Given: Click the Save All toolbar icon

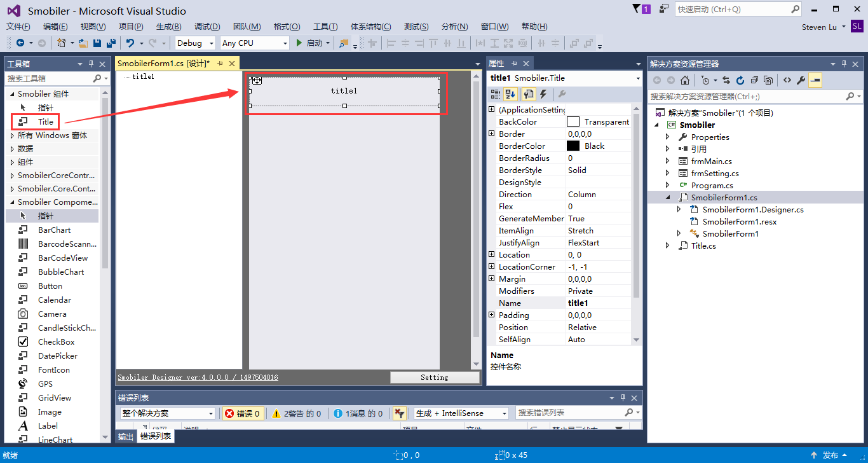Looking at the screenshot, I should click(111, 43).
